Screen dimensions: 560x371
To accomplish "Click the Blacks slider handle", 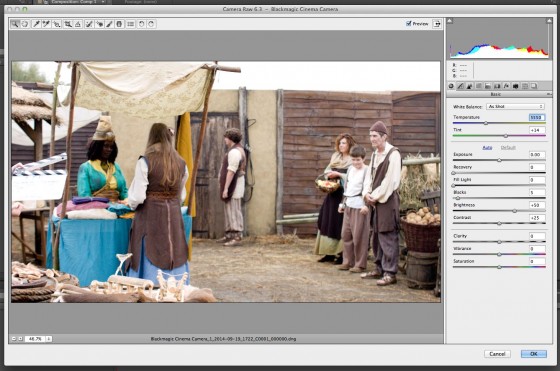I will click(458, 198).
